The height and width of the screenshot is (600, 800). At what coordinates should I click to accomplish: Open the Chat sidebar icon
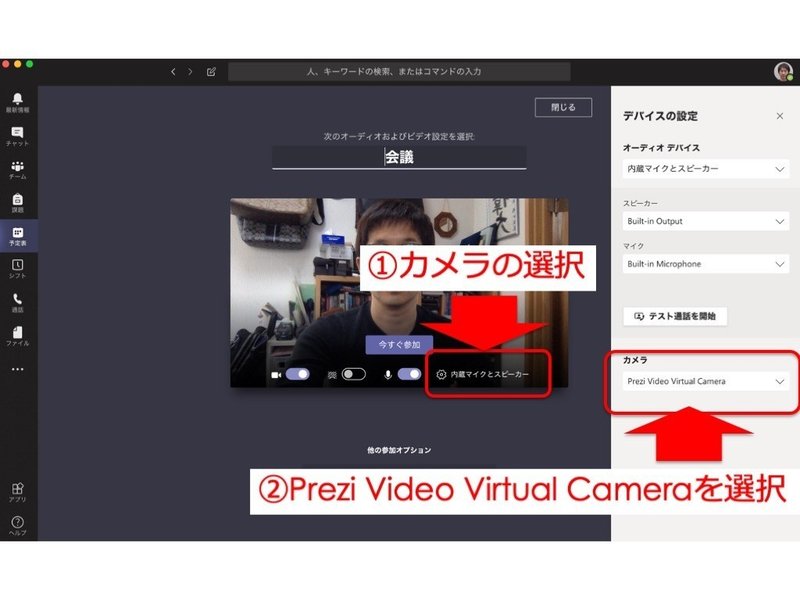[x=17, y=136]
